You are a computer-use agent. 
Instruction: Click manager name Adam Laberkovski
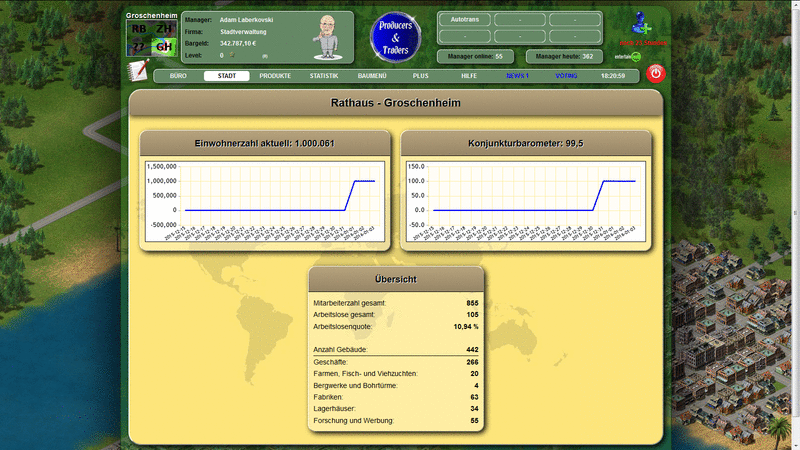(x=246, y=20)
